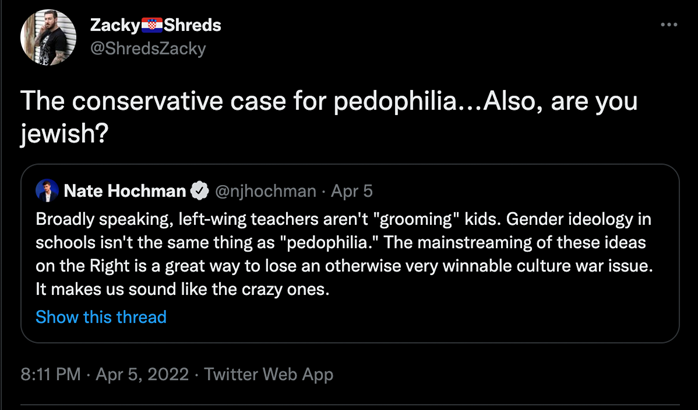This screenshot has width=698, height=410.
Task: Click the verified badge beside Nate Hochman
Action: coord(198,190)
